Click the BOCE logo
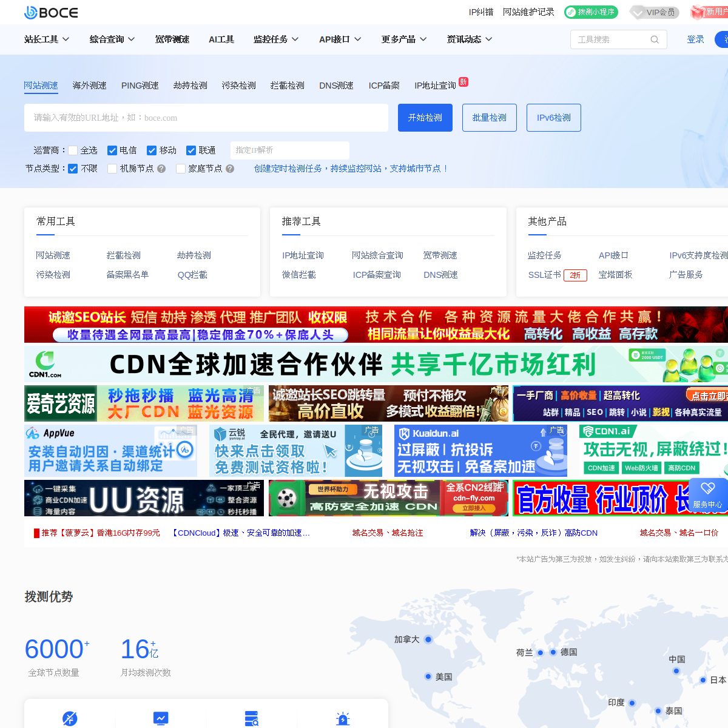 coord(51,12)
